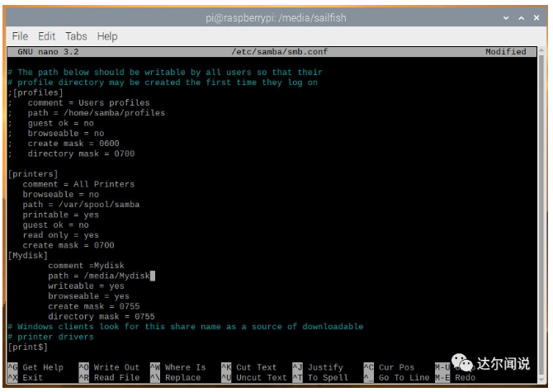Image resolution: width=553 pixels, height=392 pixels.
Task: Click the Replace shortcut label
Action: point(182,377)
